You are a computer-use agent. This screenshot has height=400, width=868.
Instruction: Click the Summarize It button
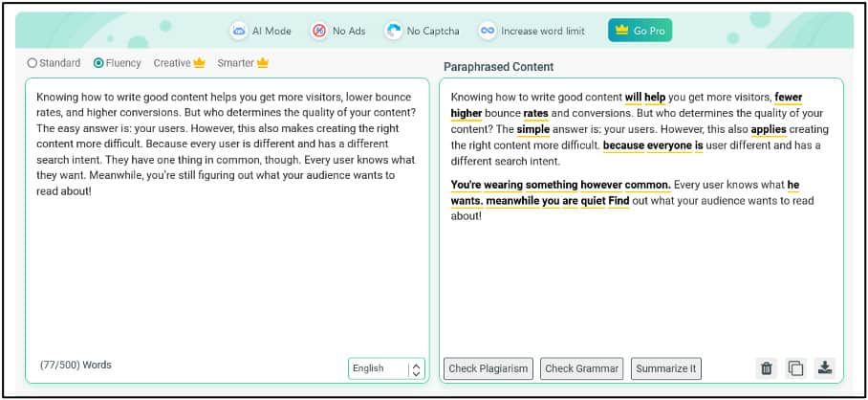pyautogui.click(x=666, y=368)
